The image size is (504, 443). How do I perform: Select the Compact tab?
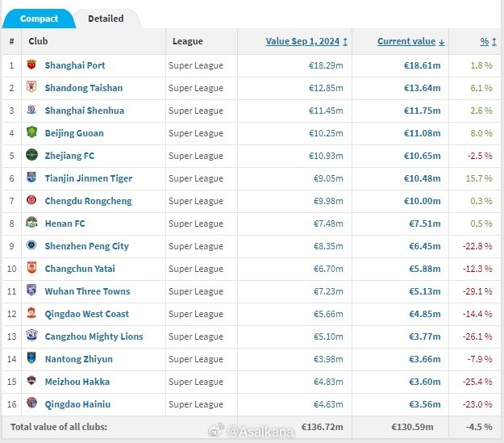[x=39, y=19]
